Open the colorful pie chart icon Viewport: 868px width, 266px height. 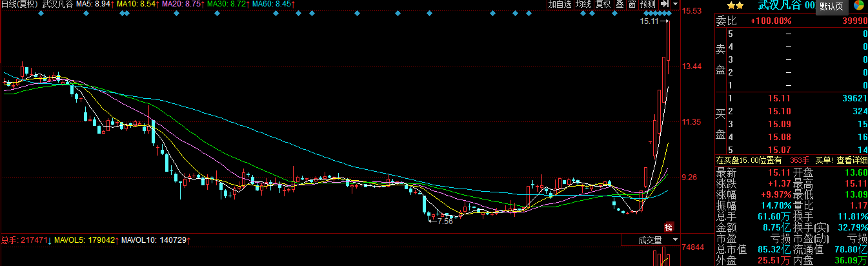pos(860,6)
